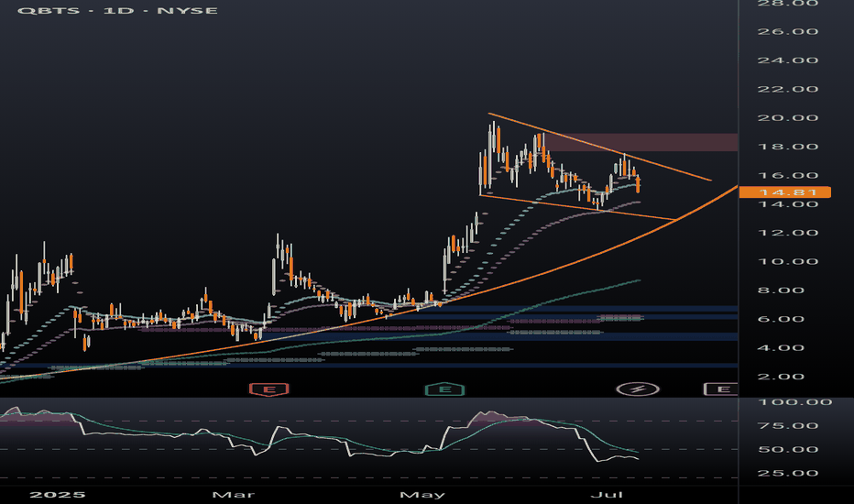Open the lightning bolt event marker

pyautogui.click(x=638, y=389)
